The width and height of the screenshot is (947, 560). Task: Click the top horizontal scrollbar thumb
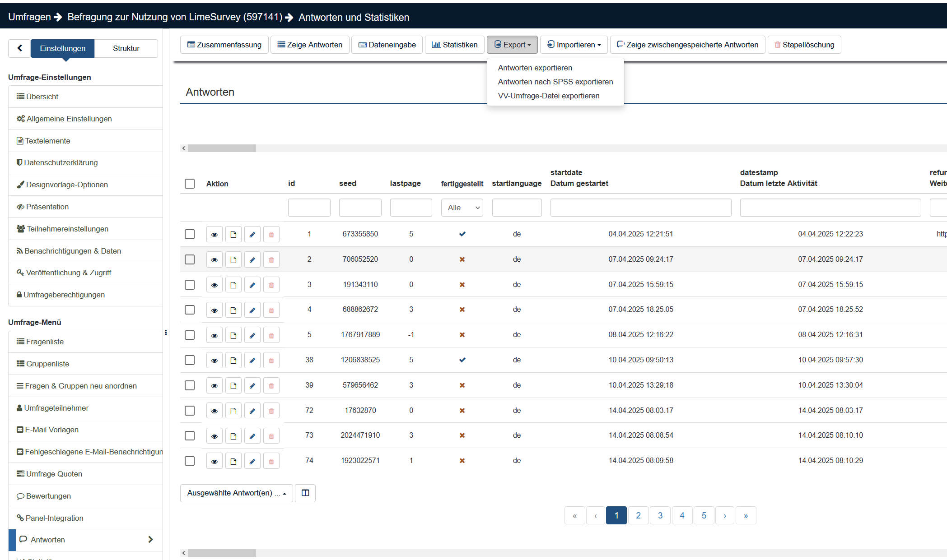(x=222, y=148)
